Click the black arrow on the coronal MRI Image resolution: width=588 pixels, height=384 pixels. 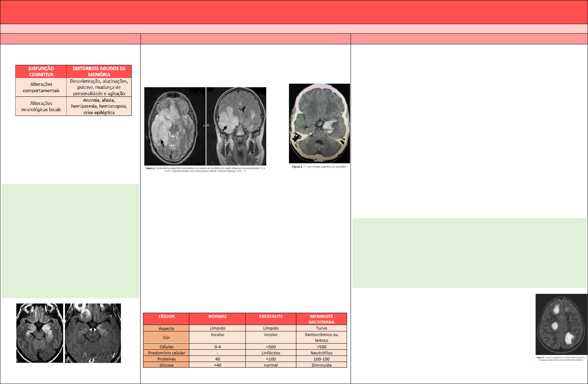(225, 128)
